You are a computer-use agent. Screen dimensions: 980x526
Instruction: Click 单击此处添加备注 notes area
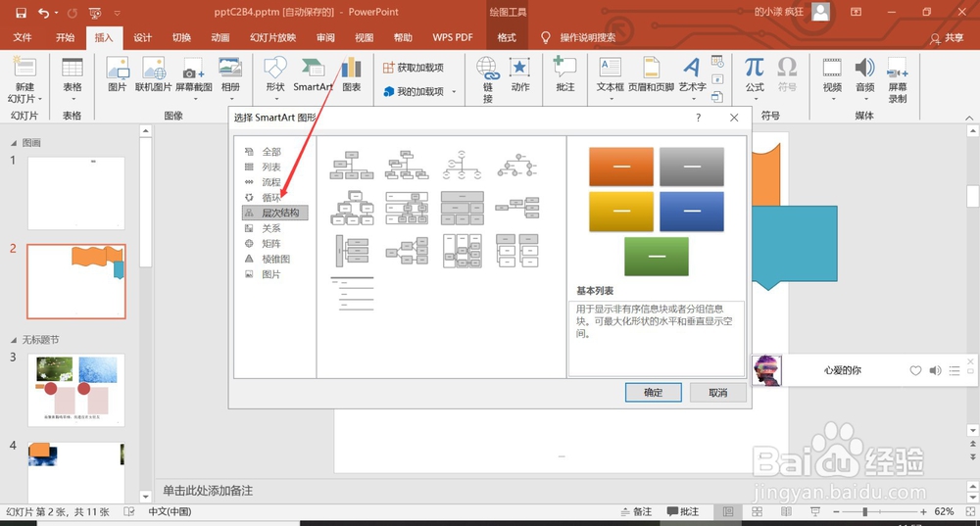[208, 491]
